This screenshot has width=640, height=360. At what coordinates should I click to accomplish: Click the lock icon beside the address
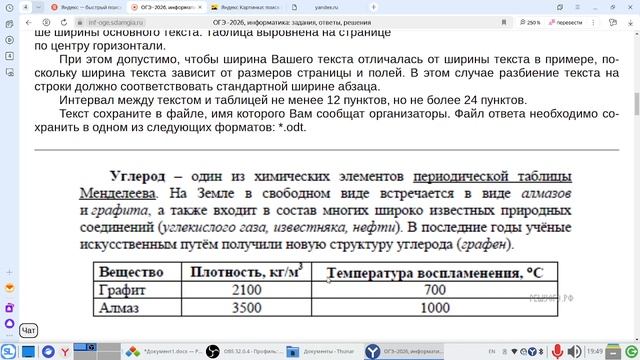(x=80, y=22)
